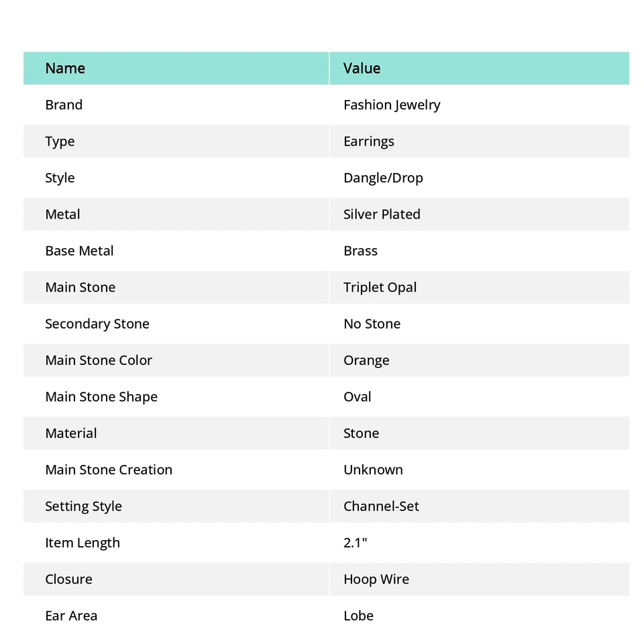
Task: Click the Main Stone Creation label
Action: (x=109, y=470)
